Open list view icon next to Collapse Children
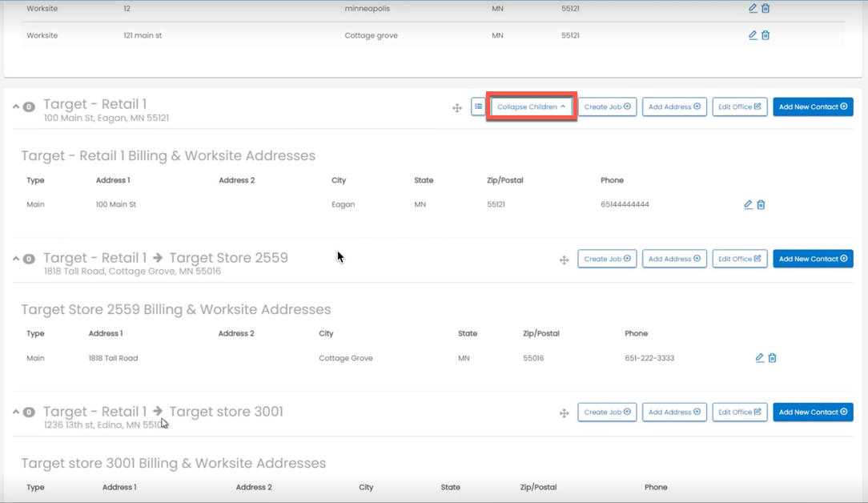 [478, 107]
